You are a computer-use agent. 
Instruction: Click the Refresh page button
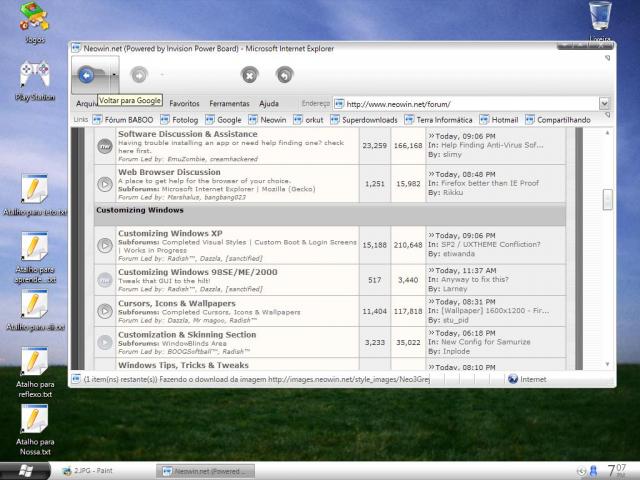(x=284, y=75)
